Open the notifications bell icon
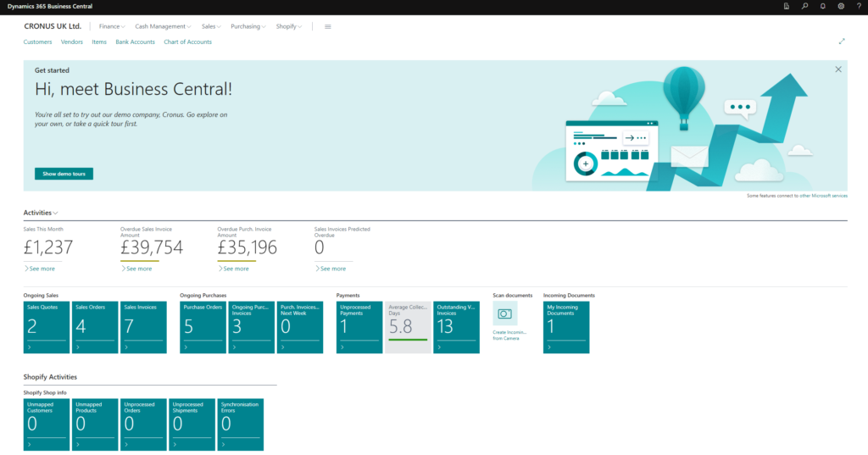This screenshot has width=868, height=455. 822,6
